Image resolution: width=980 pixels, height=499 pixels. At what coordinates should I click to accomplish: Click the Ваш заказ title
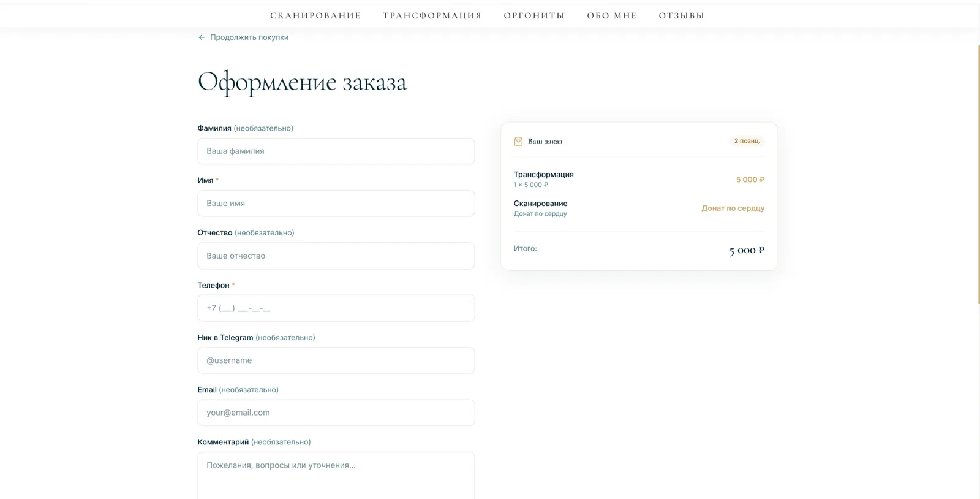[545, 142]
